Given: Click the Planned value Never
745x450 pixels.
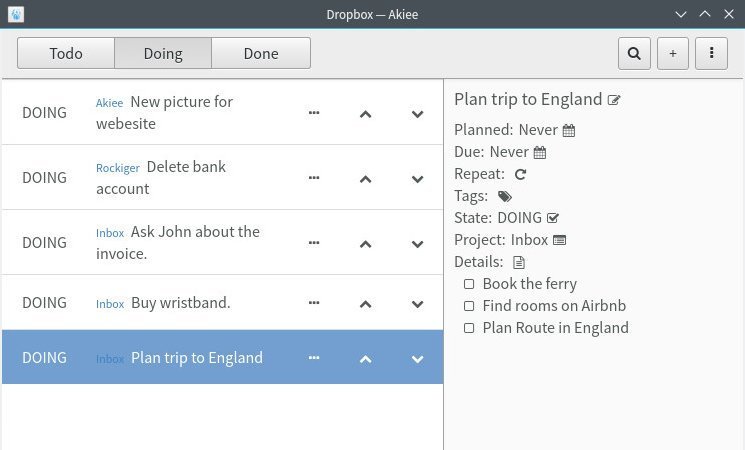Looking at the screenshot, I should click(x=538, y=130).
